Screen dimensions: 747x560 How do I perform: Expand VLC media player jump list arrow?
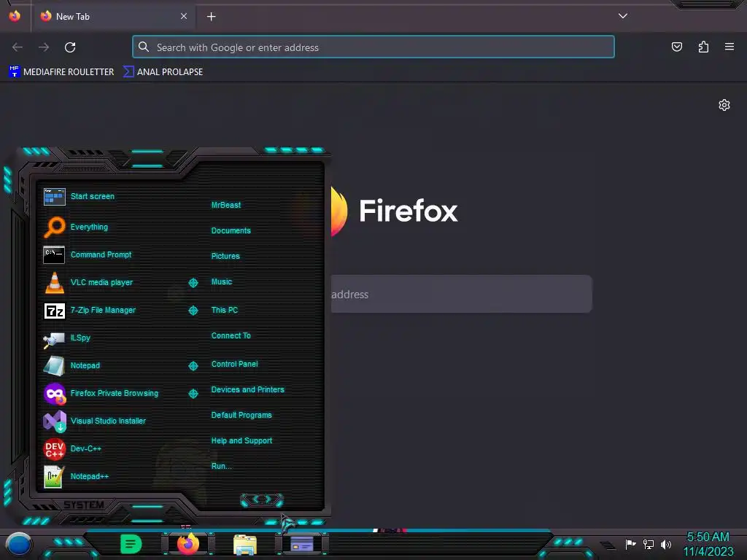tap(193, 283)
